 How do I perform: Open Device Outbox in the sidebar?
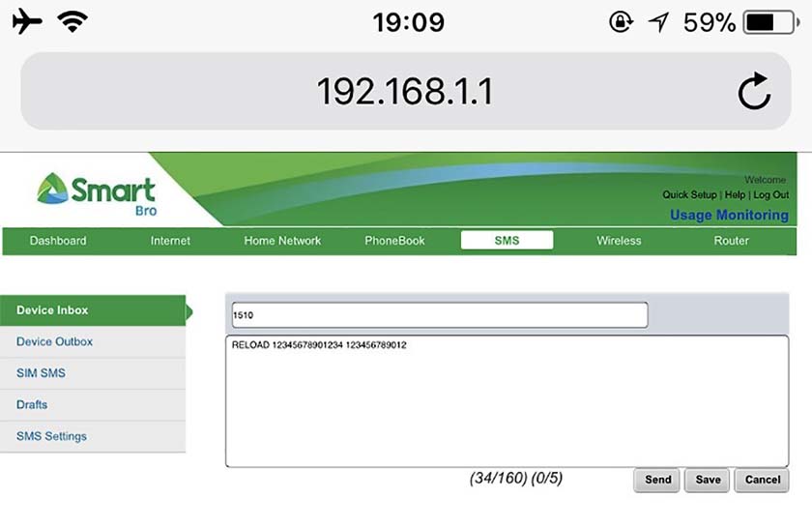click(93, 342)
